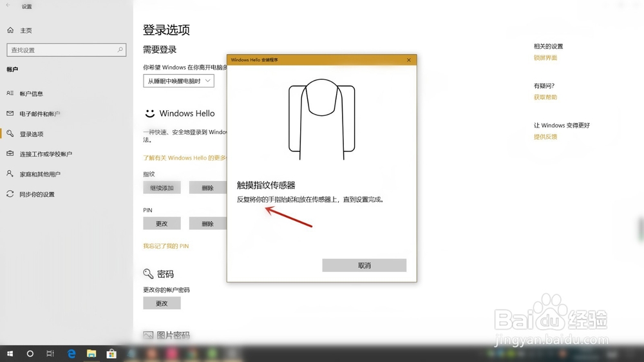This screenshot has width=644, height=362.
Task: Click the 继续添加 fingerprint button
Action: [162, 188]
